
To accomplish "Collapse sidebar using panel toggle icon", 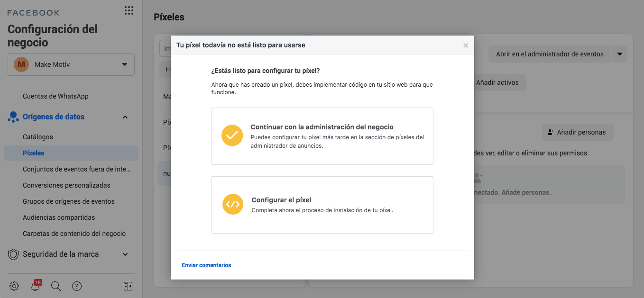I will point(128,286).
